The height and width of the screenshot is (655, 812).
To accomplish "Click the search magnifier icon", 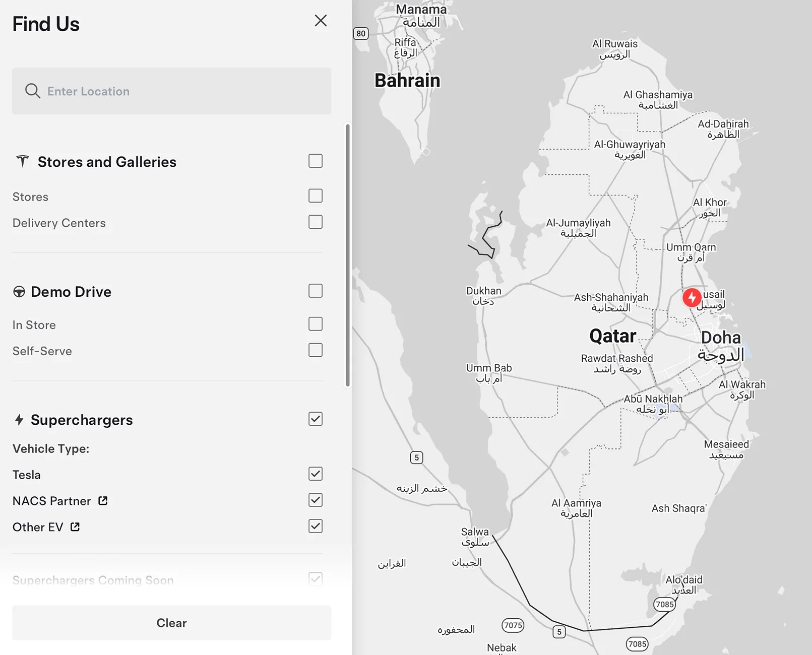I will pyautogui.click(x=33, y=91).
